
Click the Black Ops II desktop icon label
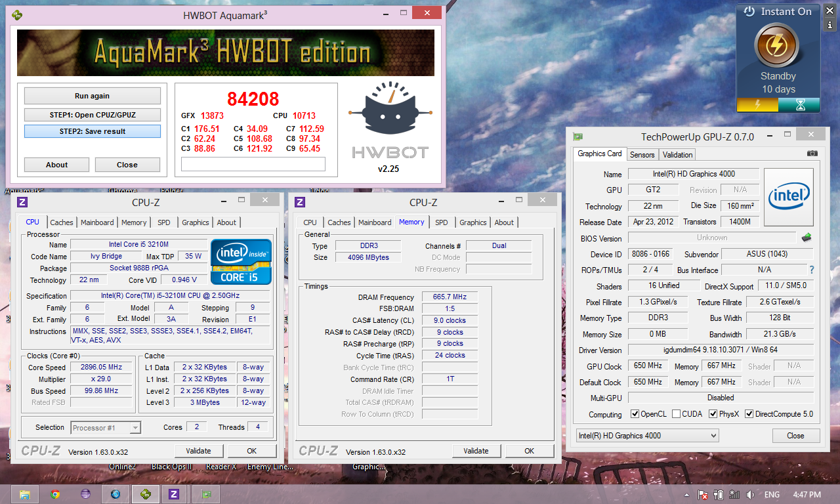171,467
